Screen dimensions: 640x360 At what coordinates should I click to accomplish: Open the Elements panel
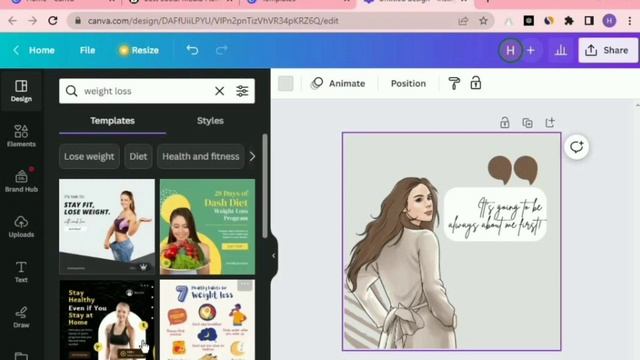pyautogui.click(x=21, y=136)
